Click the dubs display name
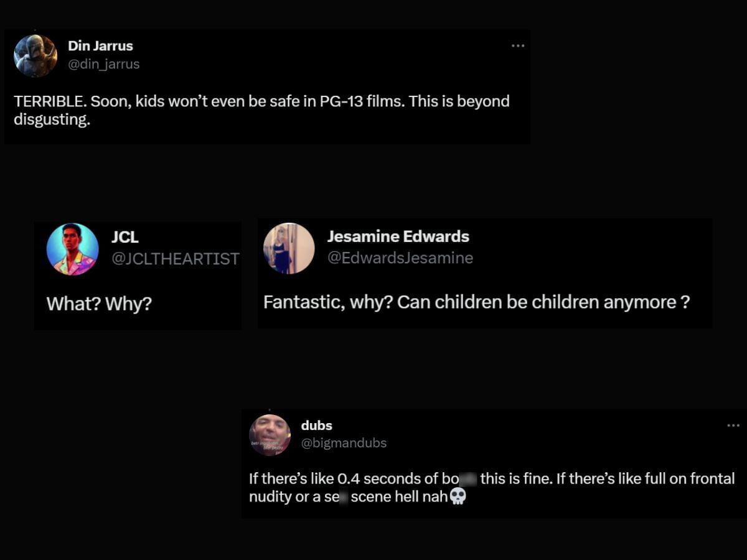747x560 pixels. [x=316, y=426]
